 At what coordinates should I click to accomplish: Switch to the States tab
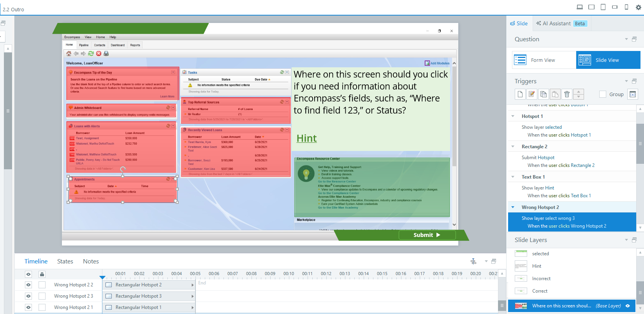click(65, 261)
